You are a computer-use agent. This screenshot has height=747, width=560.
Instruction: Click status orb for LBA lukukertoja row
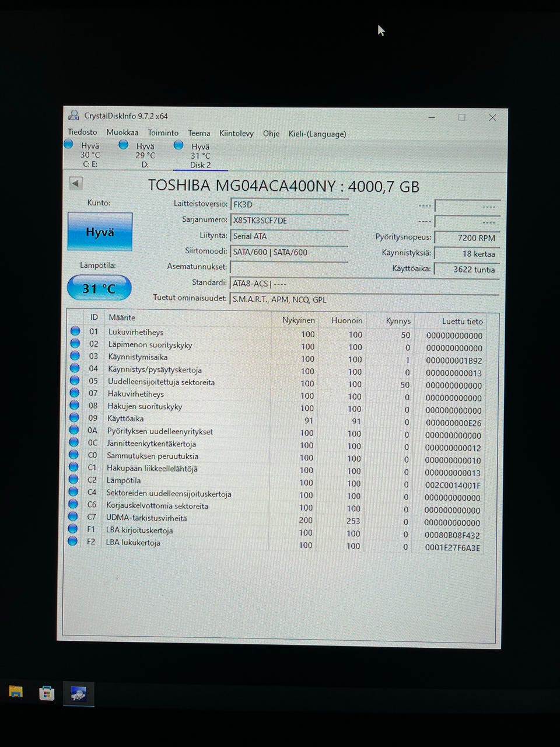click(72, 541)
